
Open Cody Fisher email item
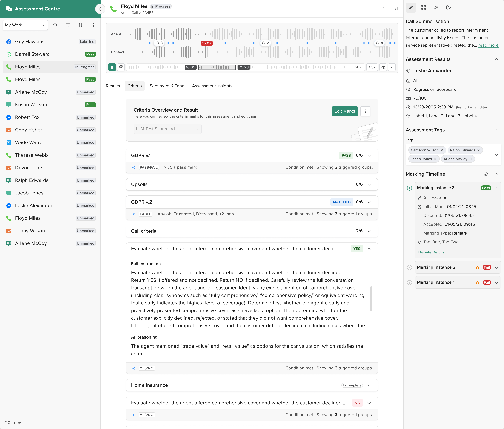(x=50, y=130)
